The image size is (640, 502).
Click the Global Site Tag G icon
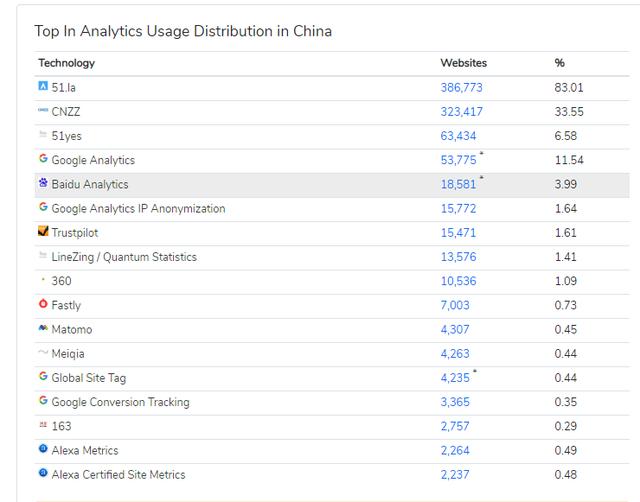point(43,376)
